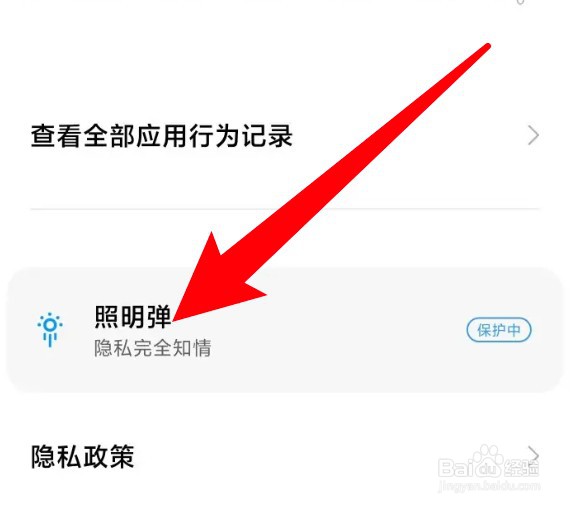Viewport: 572px width, 506px height.
Task: Tap the 保护中 status badge
Action: coord(499,330)
